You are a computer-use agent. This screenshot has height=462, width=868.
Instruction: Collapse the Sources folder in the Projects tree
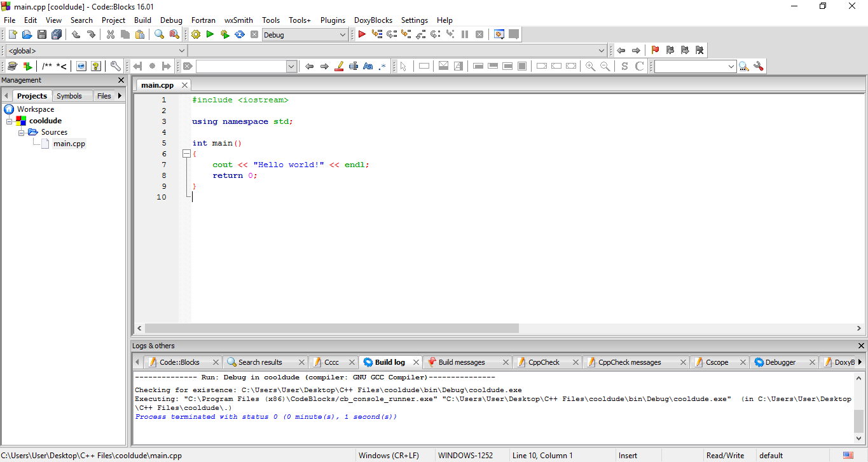point(22,132)
